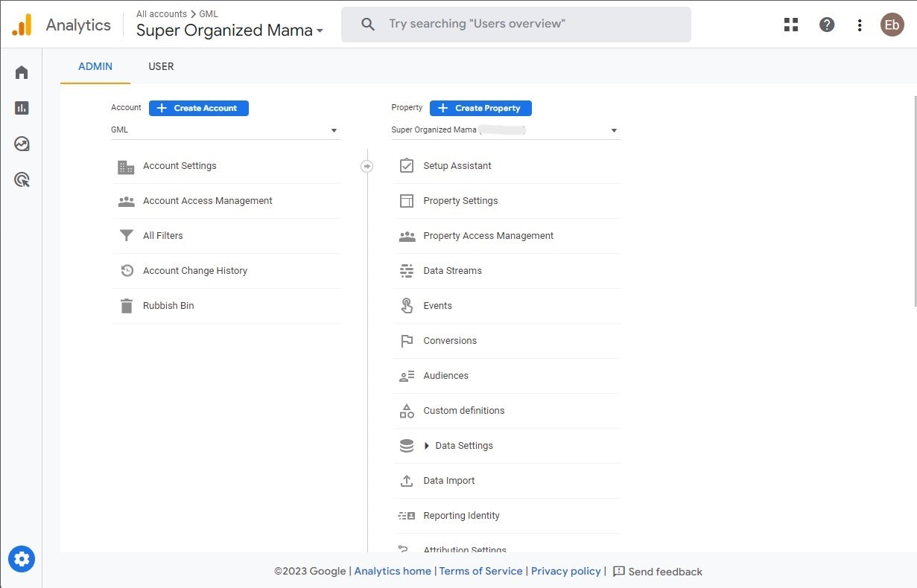Open the Help question mark icon
The image size is (917, 588).
[x=827, y=25]
